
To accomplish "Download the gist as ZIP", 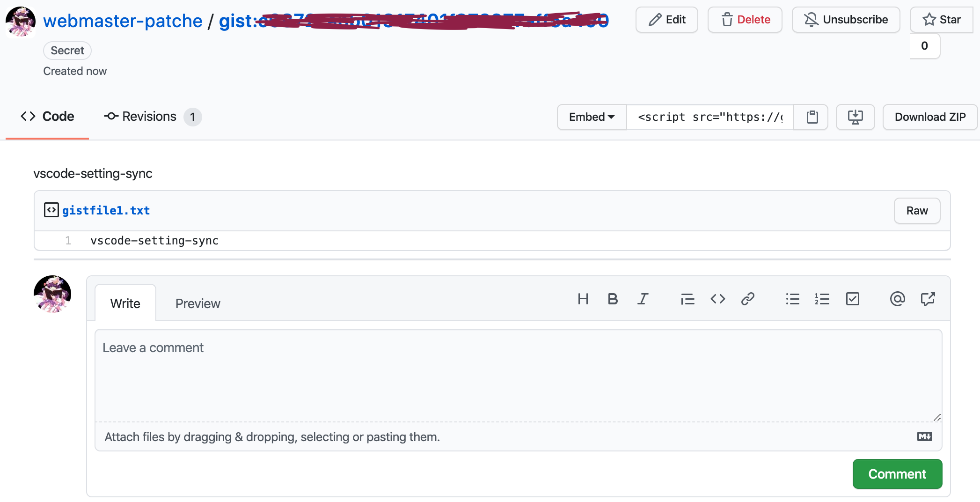I will (x=930, y=117).
